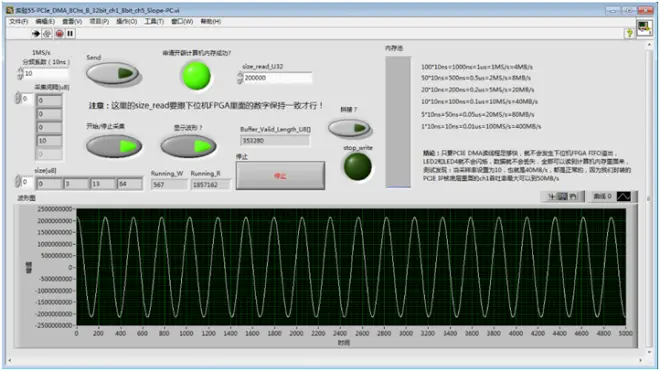The image size is (660, 371).
Task: Click the VI icon pane top-right
Action: (644, 28)
